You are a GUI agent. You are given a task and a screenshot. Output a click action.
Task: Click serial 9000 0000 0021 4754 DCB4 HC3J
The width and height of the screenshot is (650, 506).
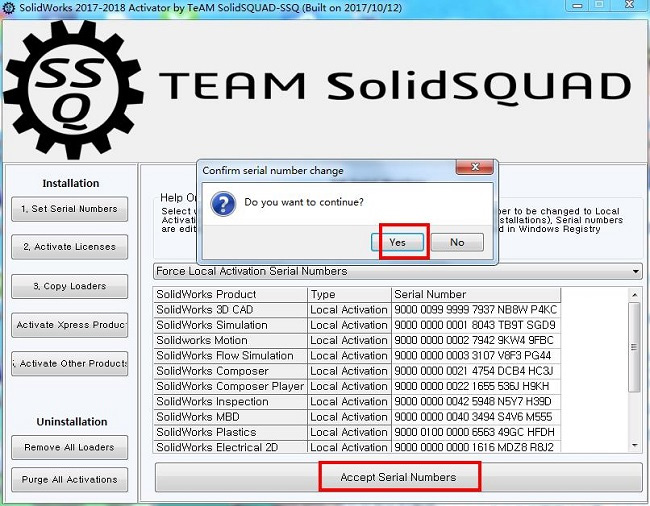pyautogui.click(x=476, y=371)
